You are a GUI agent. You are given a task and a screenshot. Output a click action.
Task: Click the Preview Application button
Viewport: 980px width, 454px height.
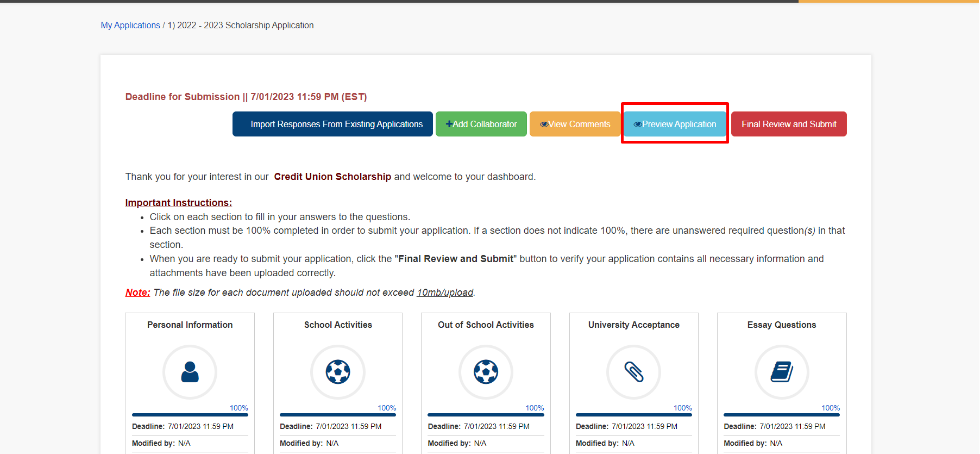[675, 124]
